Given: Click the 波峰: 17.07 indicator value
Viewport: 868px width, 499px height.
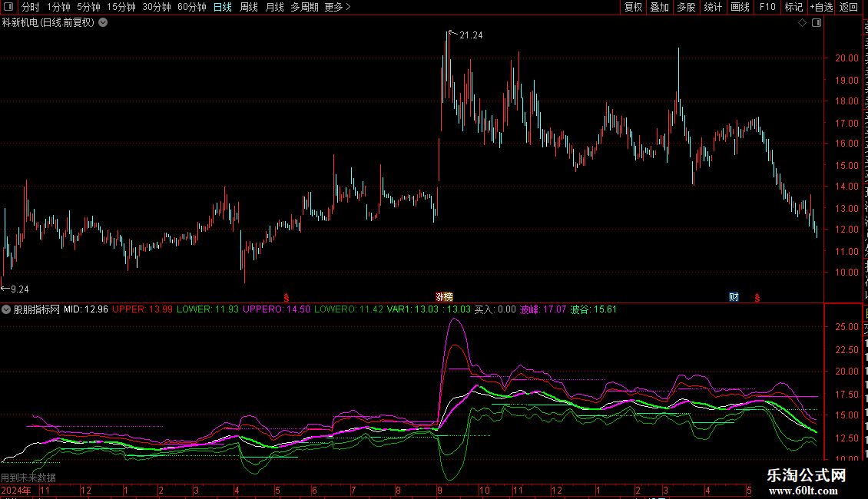Looking at the screenshot, I should (543, 309).
